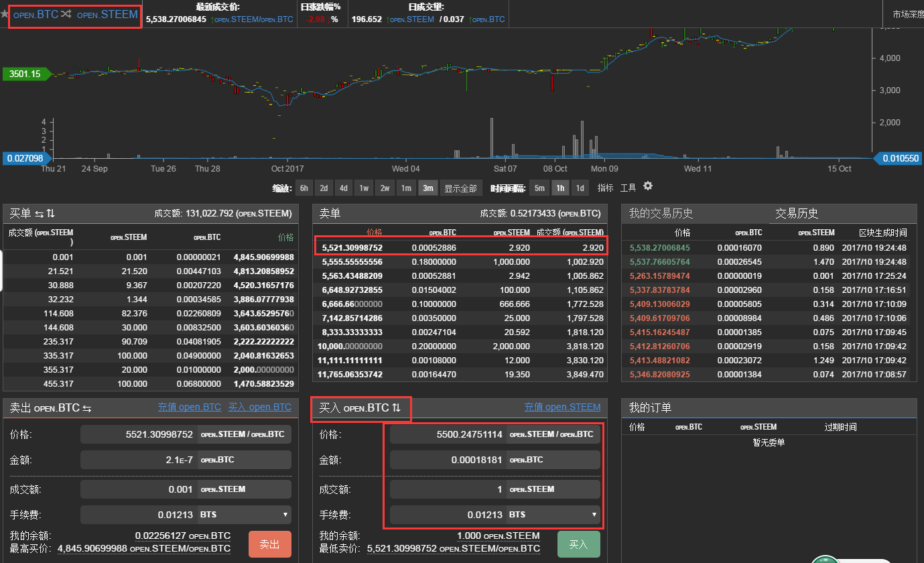This screenshot has width=924, height=563.
Task: Select 1h time interval
Action: tap(560, 188)
